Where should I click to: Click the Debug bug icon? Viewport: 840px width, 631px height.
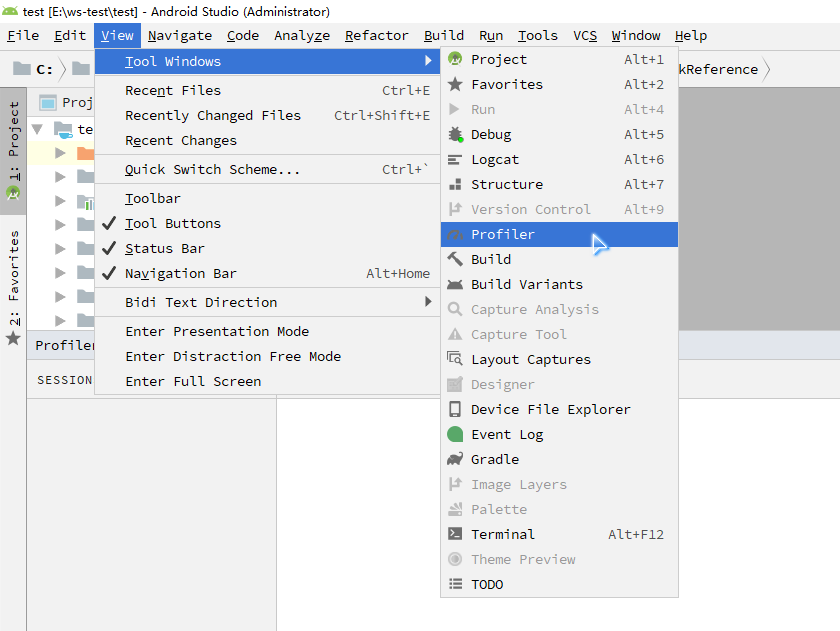pos(455,134)
